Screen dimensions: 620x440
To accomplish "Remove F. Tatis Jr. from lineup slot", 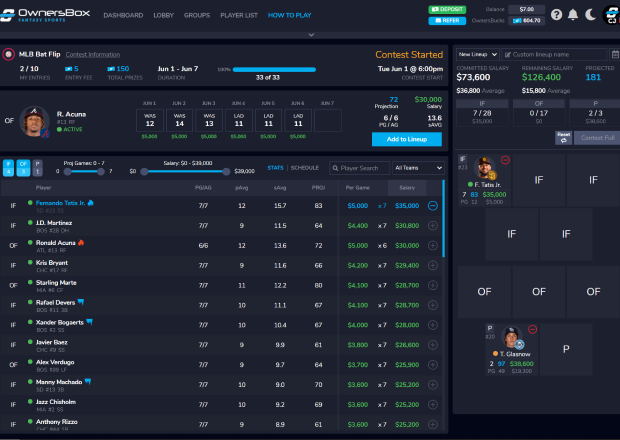I will 505,160.
